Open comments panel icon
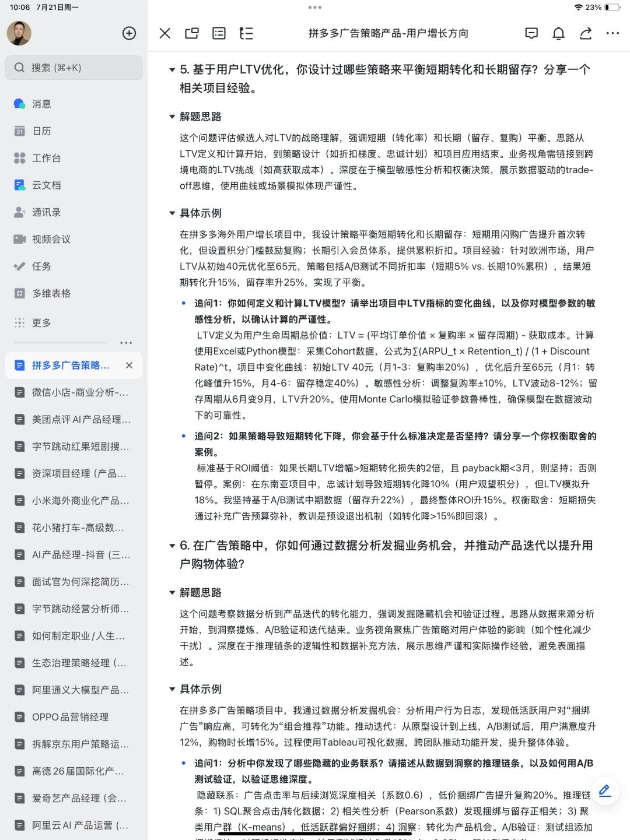This screenshot has height=840, width=630. click(531, 33)
